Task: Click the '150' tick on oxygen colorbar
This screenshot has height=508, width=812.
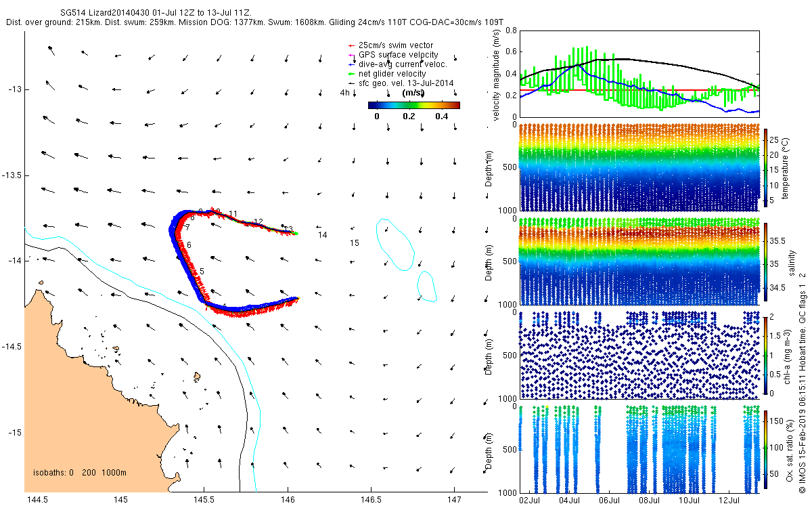Action: pos(777,420)
